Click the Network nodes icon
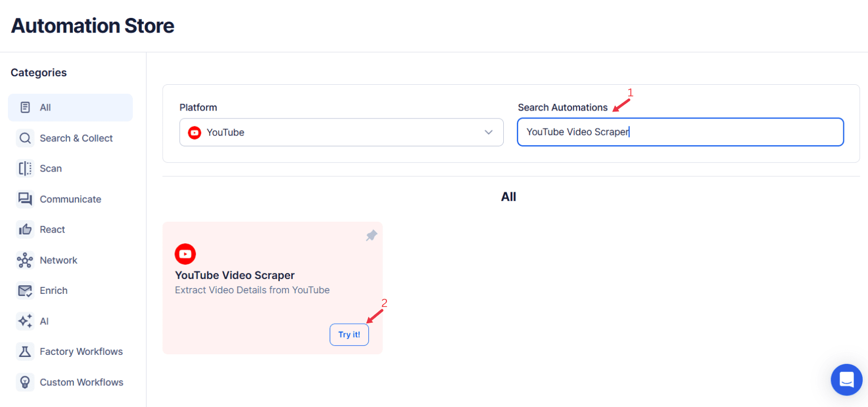The image size is (868, 407). (25, 260)
